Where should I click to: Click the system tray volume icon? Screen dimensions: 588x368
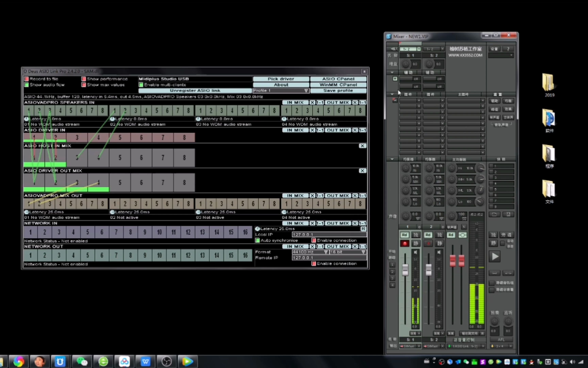coord(573,362)
